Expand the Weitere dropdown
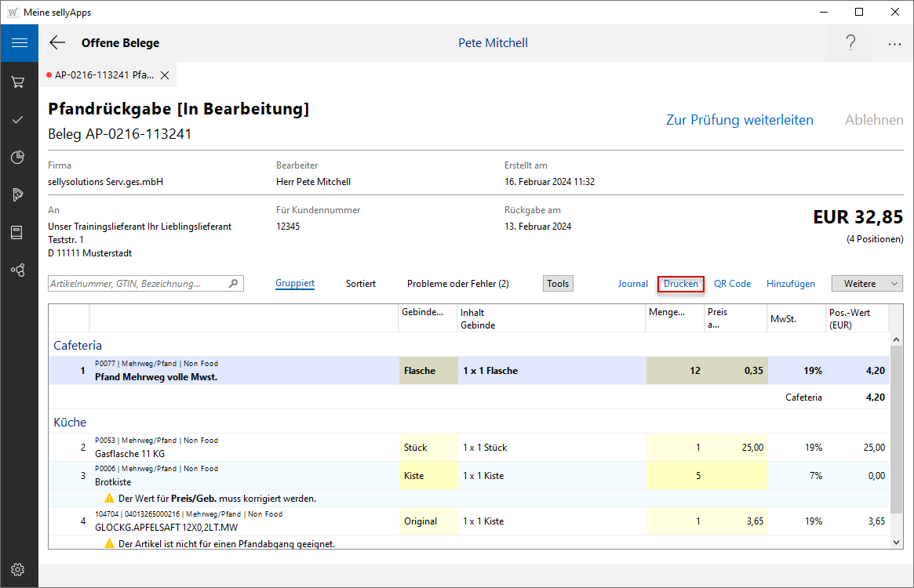 pos(867,284)
